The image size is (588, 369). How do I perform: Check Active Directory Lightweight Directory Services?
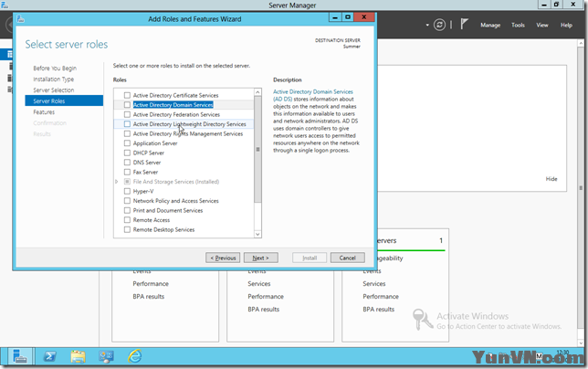click(x=127, y=123)
